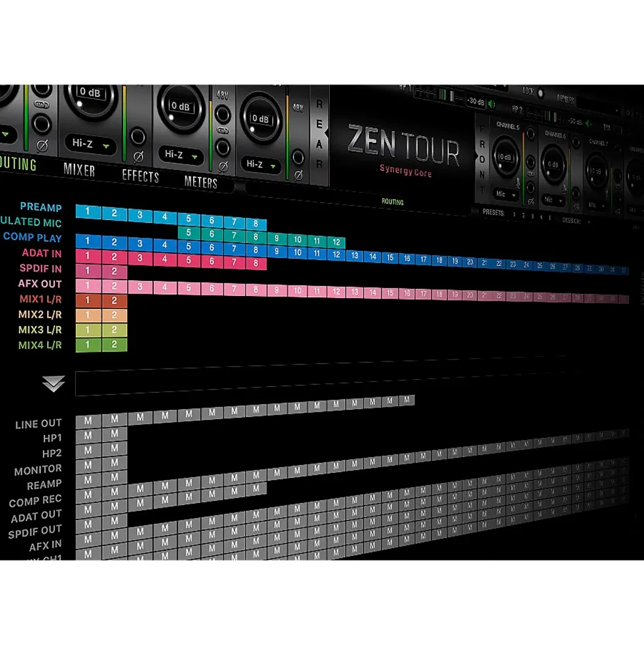Viewport: 644px width, 645px height.
Task: Select AFX OUT source cell 10
Action: pos(297,291)
